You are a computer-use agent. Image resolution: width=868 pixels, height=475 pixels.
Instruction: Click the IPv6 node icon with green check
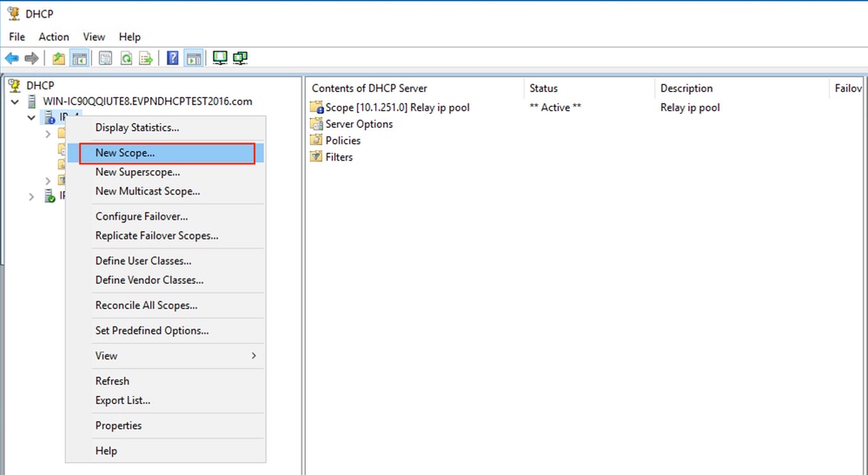(x=50, y=196)
